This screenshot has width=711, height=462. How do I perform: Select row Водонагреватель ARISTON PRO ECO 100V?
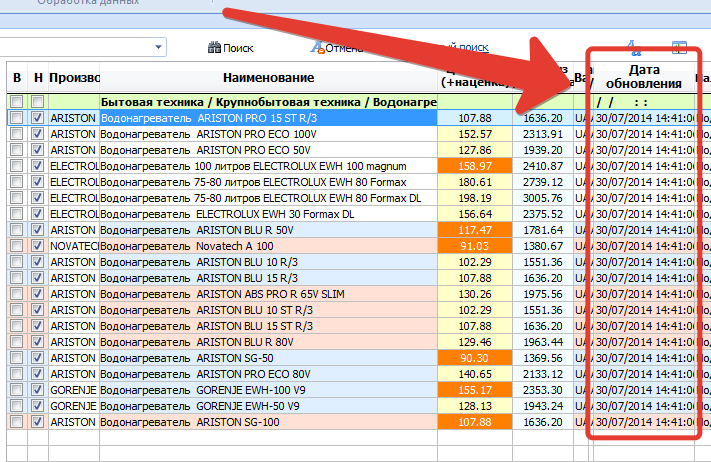click(x=268, y=134)
